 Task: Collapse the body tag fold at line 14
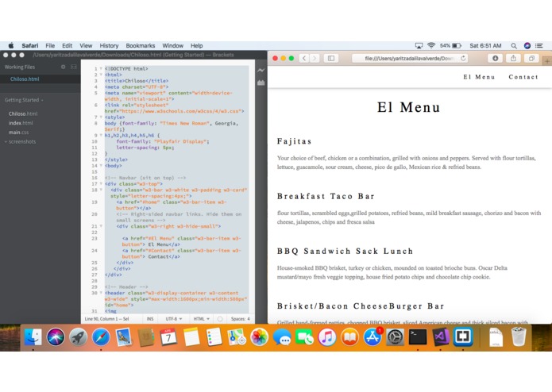(x=101, y=166)
